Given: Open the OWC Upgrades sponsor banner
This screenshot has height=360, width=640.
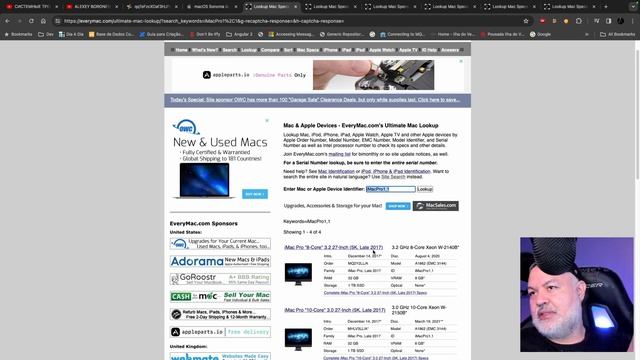Looking at the screenshot, I should click(220, 244).
